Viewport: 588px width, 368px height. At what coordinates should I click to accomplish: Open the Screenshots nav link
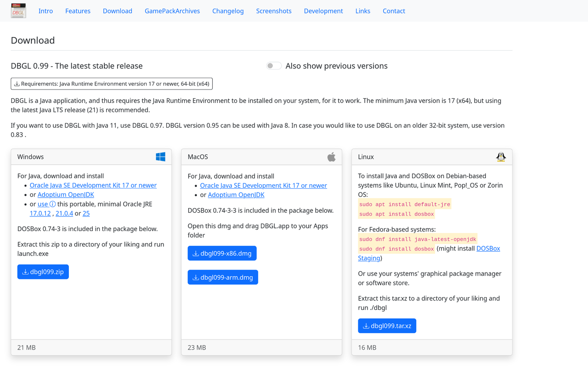[x=274, y=11]
